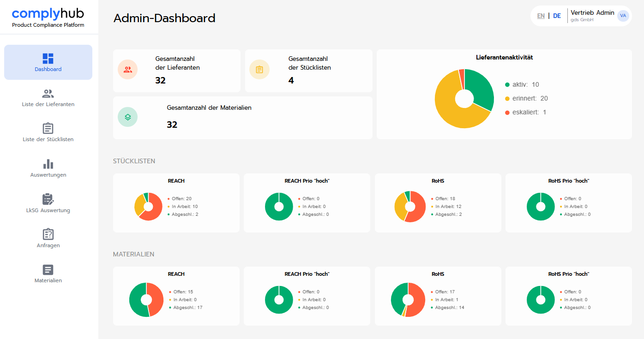Open the LkSG Auswertung icon
The width and height of the screenshot is (644, 339).
click(x=48, y=199)
